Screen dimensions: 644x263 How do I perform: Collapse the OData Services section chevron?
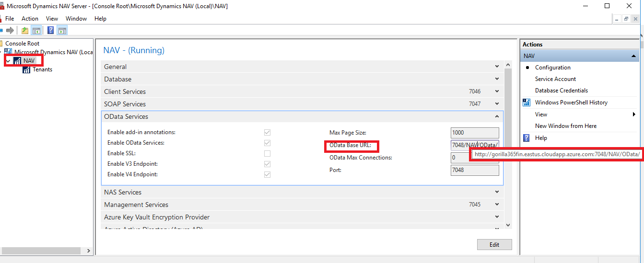(497, 116)
